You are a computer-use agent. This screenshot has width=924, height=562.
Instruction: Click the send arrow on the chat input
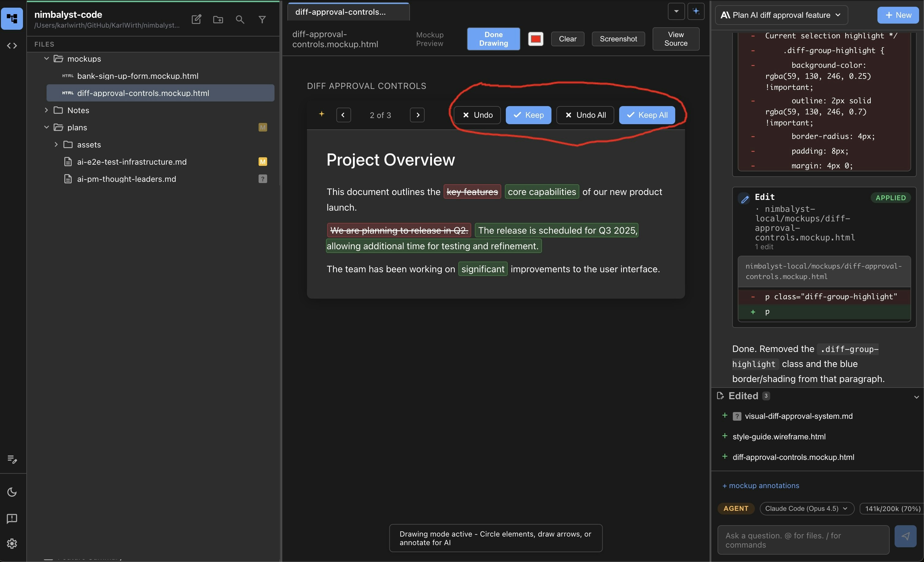click(x=906, y=537)
